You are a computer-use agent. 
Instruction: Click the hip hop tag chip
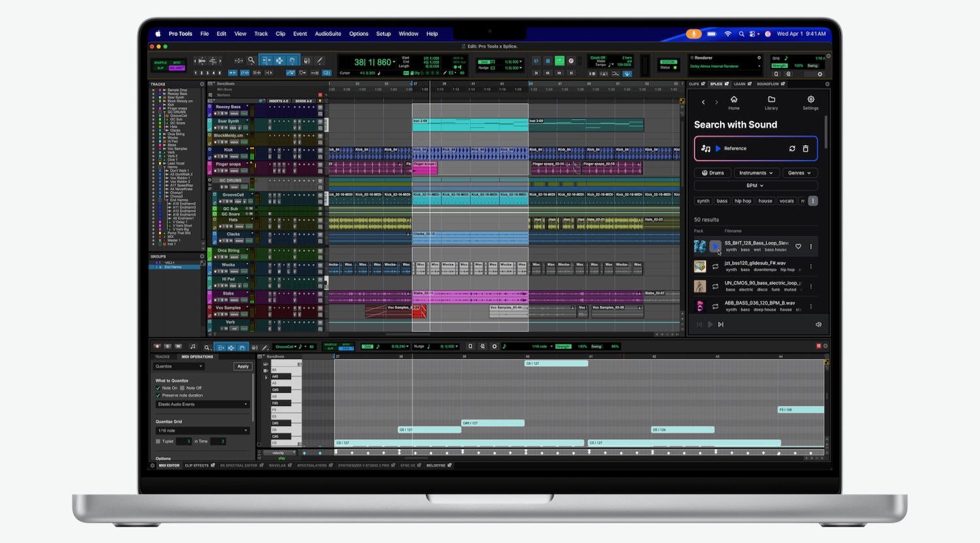pos(742,201)
